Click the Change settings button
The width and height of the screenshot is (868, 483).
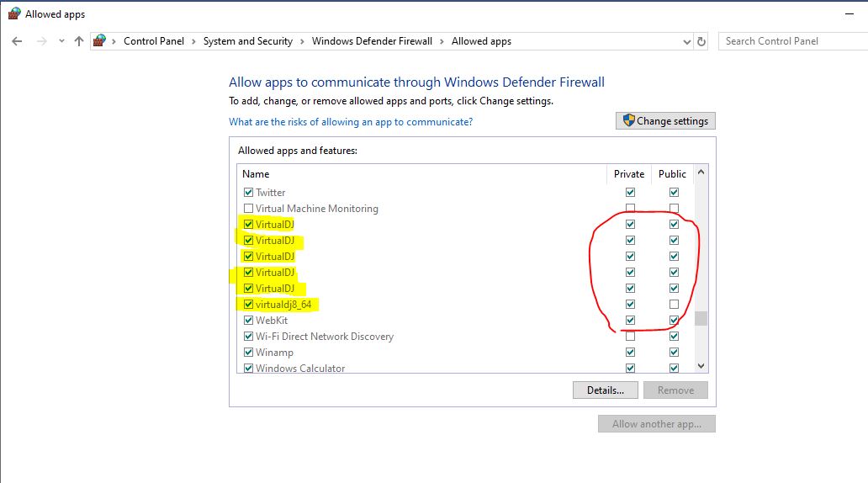[665, 121]
